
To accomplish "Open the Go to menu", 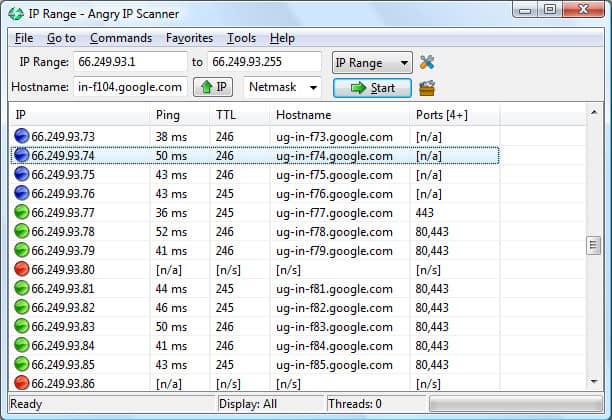I will (x=61, y=38).
